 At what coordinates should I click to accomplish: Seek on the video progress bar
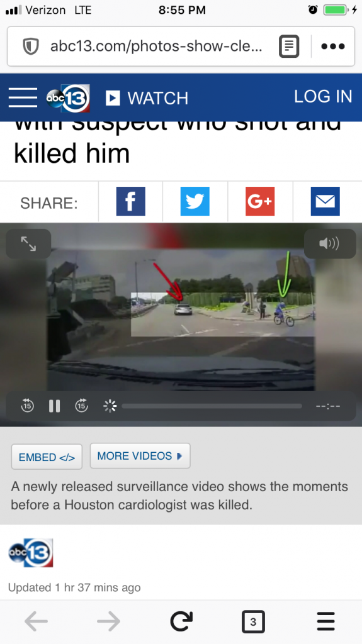click(x=212, y=406)
